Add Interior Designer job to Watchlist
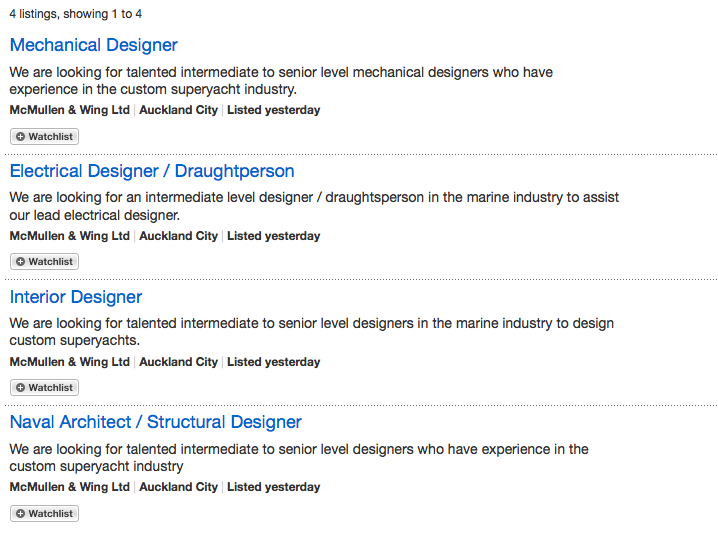This screenshot has height=539, width=718. (x=44, y=387)
